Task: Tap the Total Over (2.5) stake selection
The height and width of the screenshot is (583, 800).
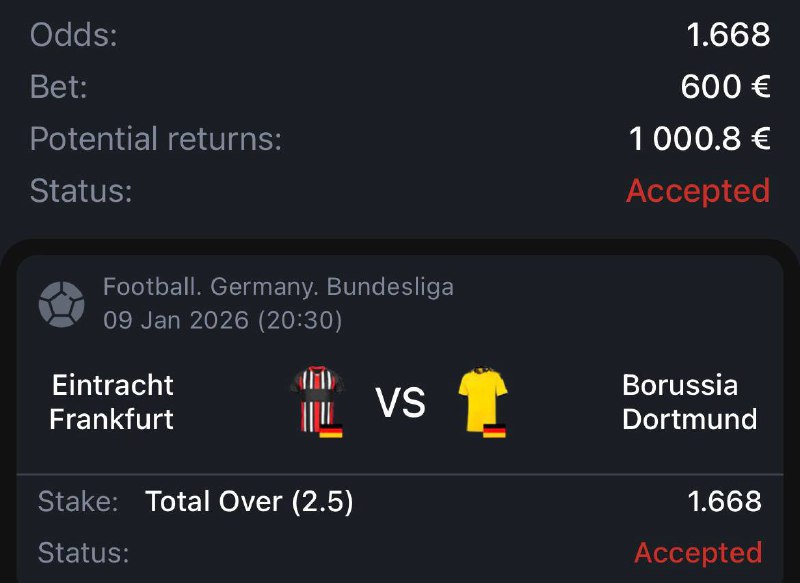Action: [249, 502]
